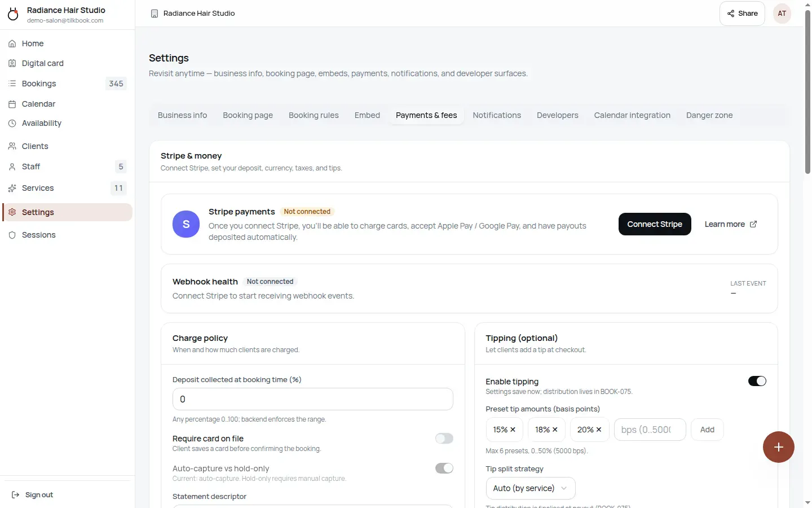Open Clients in the sidebar
Screen dimensions: 812x508
[68, 146]
